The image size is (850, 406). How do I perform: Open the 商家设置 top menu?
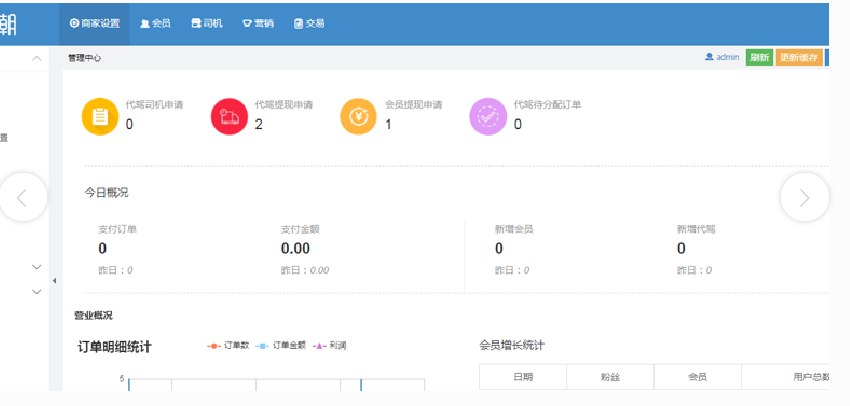[x=95, y=23]
